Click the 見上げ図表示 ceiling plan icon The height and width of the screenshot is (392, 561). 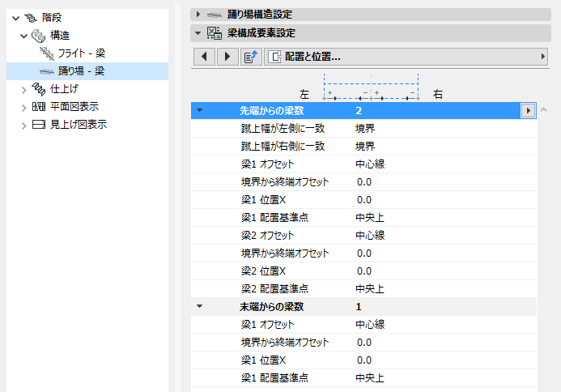[39, 125]
